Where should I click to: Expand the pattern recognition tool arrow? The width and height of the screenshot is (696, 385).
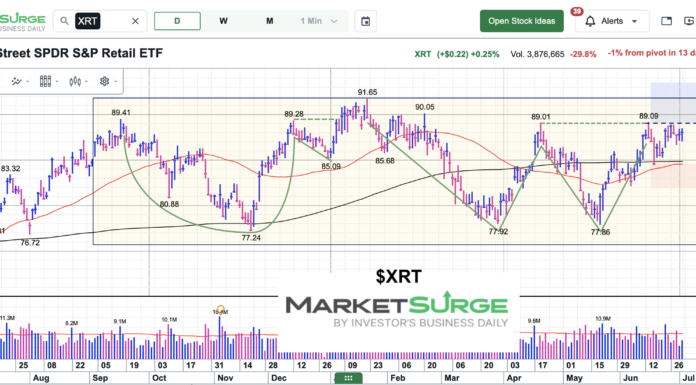click(28, 82)
